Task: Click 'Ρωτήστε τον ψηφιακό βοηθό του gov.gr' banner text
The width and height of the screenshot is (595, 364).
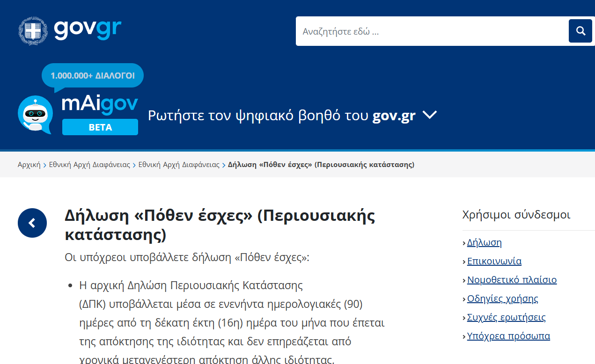Action: click(x=281, y=116)
